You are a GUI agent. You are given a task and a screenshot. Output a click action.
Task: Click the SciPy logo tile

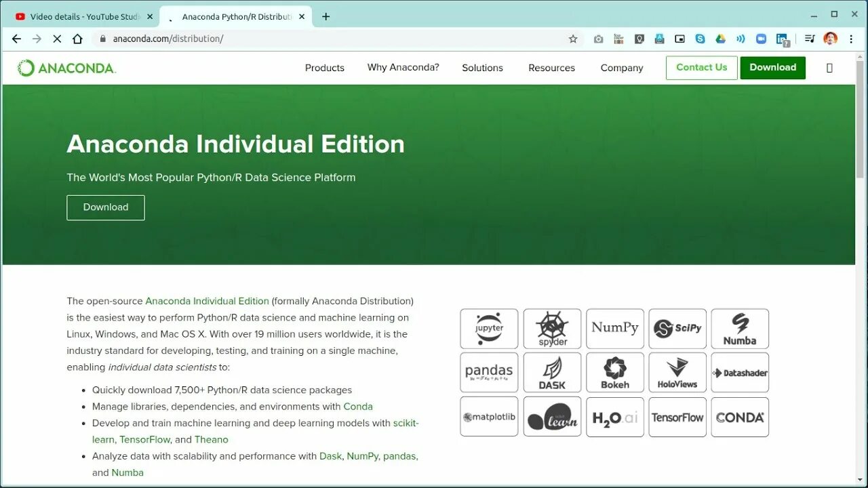pos(677,329)
